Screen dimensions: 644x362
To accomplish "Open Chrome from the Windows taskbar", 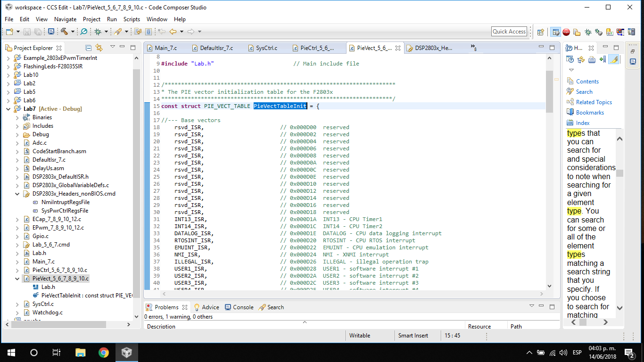I will click(104, 353).
